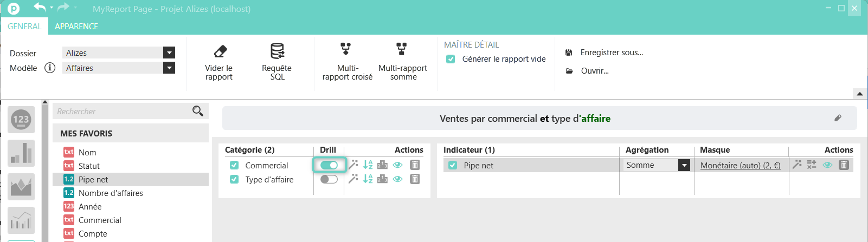Enable the Drill toggle for Type d'affaire
Screen dimensions: 868x242
pyautogui.click(x=329, y=179)
